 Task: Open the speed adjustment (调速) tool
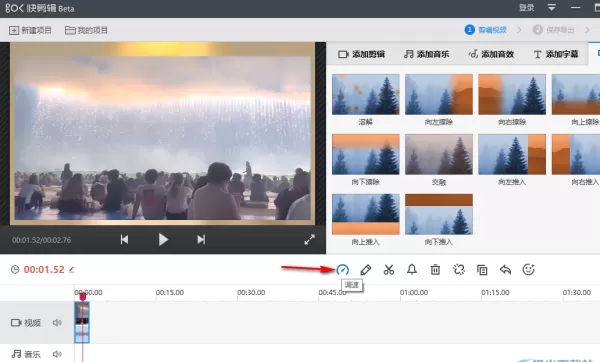342,270
